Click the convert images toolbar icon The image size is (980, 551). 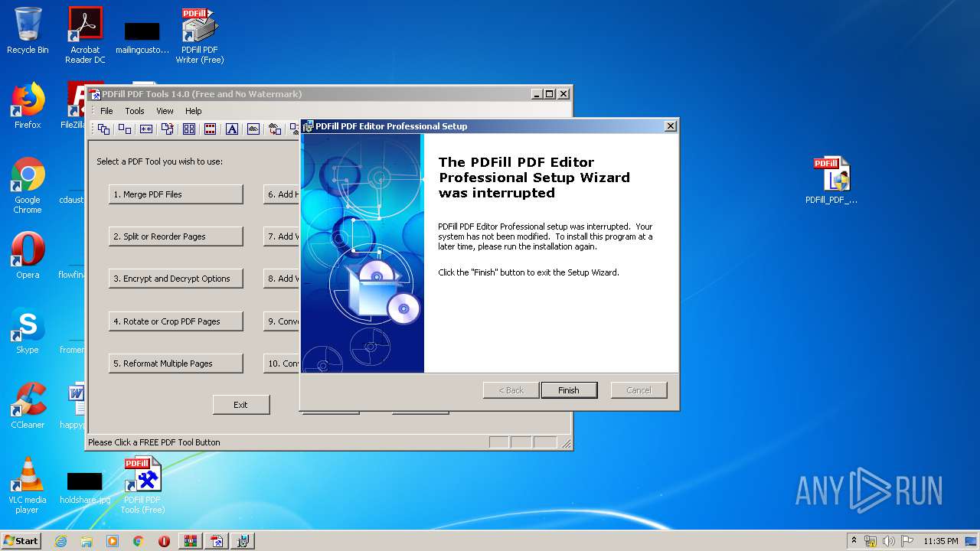click(x=275, y=129)
